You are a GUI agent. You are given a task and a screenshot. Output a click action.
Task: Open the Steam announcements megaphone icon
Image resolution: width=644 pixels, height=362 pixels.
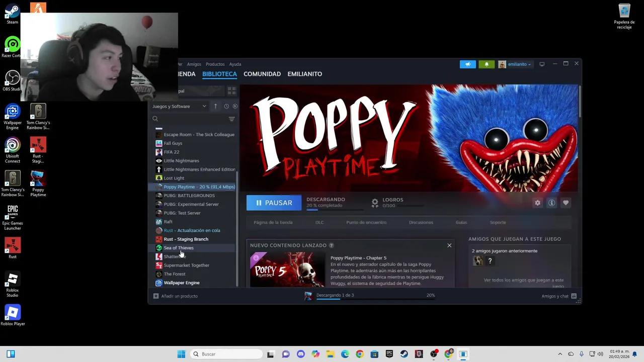coord(467,64)
